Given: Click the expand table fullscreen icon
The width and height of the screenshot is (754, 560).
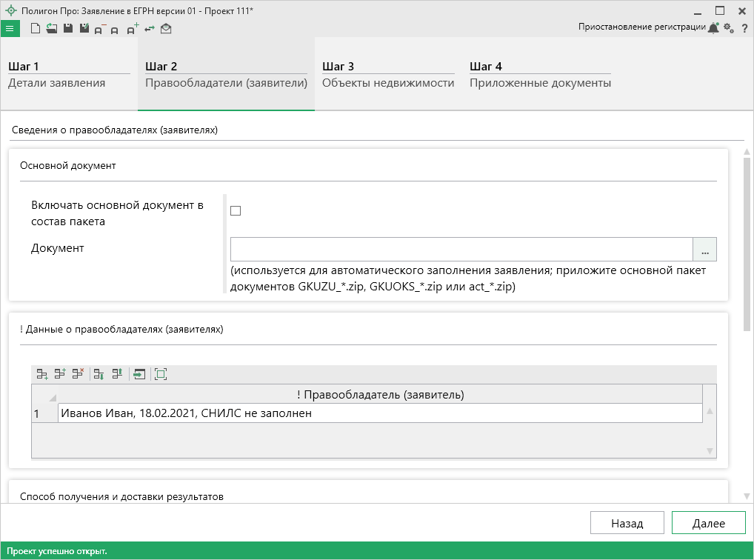Looking at the screenshot, I should 161,374.
